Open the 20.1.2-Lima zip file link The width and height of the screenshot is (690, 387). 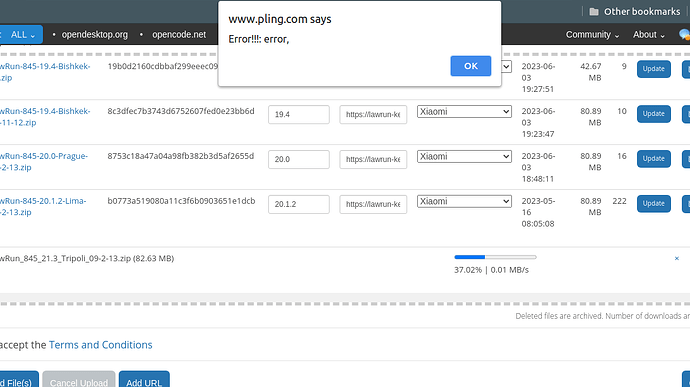43,206
